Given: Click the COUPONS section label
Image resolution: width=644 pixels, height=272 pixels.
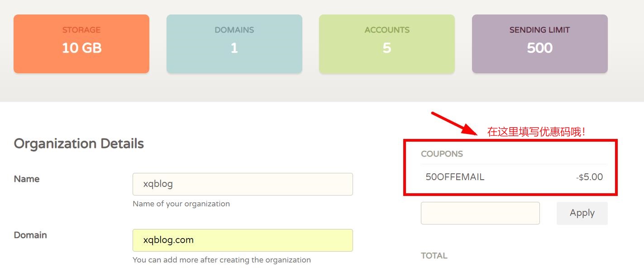Looking at the screenshot, I should click(x=442, y=154).
